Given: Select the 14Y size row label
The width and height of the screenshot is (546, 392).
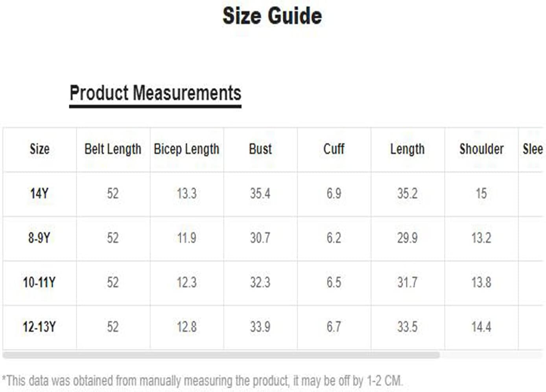Looking at the screenshot, I should [x=39, y=194].
